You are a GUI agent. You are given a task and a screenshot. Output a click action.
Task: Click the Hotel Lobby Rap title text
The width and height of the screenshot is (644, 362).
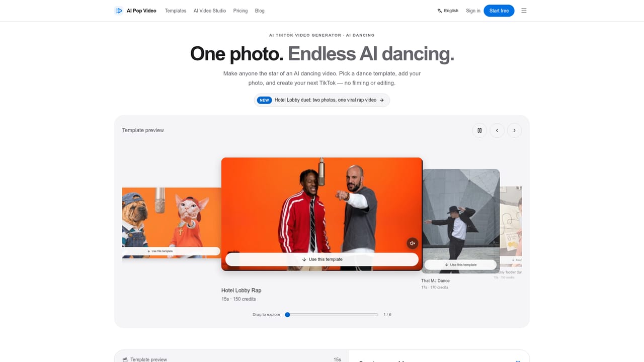242,291
